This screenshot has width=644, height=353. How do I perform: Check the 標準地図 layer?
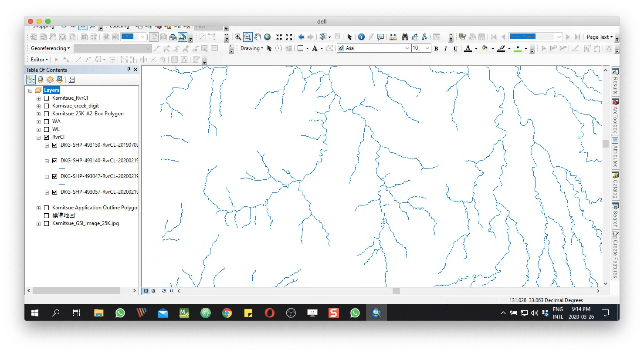click(46, 215)
